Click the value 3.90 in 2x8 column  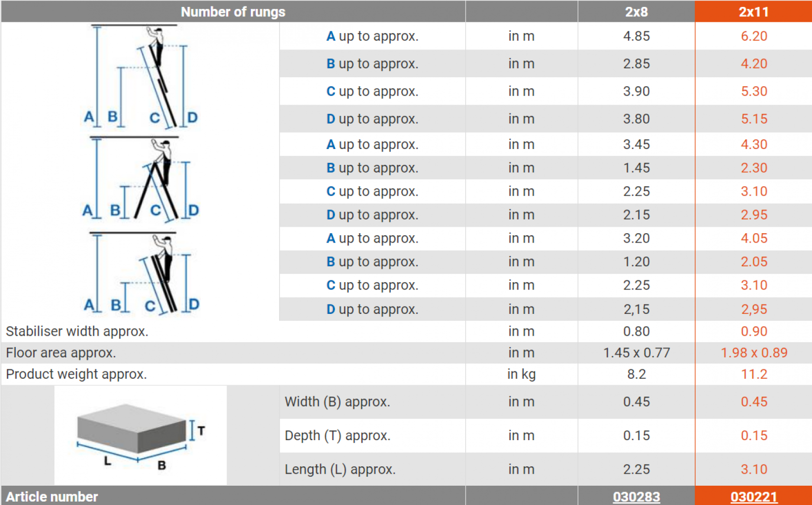[636, 92]
